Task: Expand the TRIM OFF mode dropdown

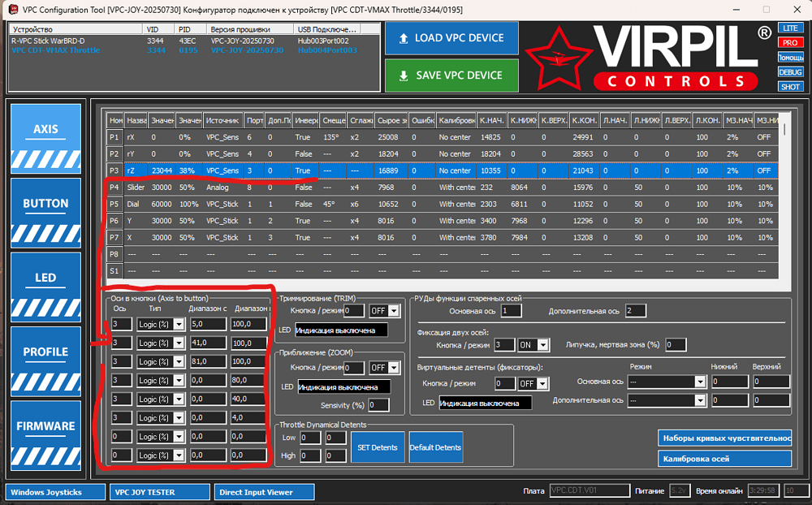Action: point(384,311)
